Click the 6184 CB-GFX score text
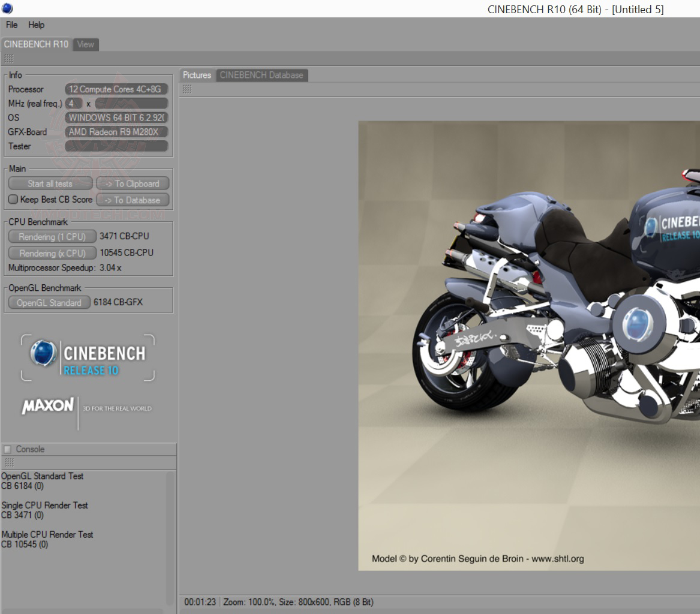700x614 pixels. (118, 302)
